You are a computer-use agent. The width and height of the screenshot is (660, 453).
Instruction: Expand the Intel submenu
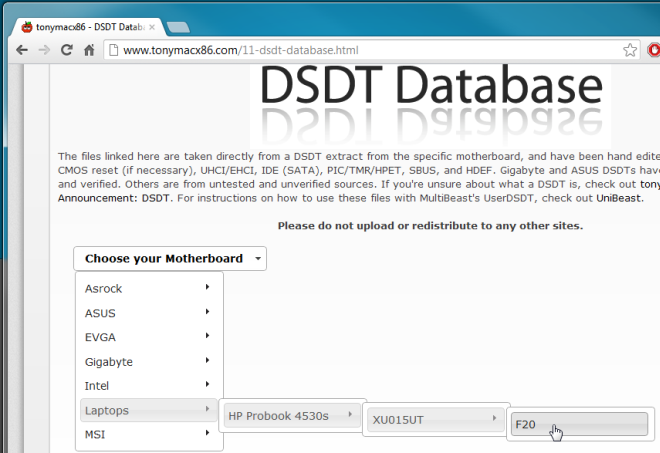(x=148, y=385)
